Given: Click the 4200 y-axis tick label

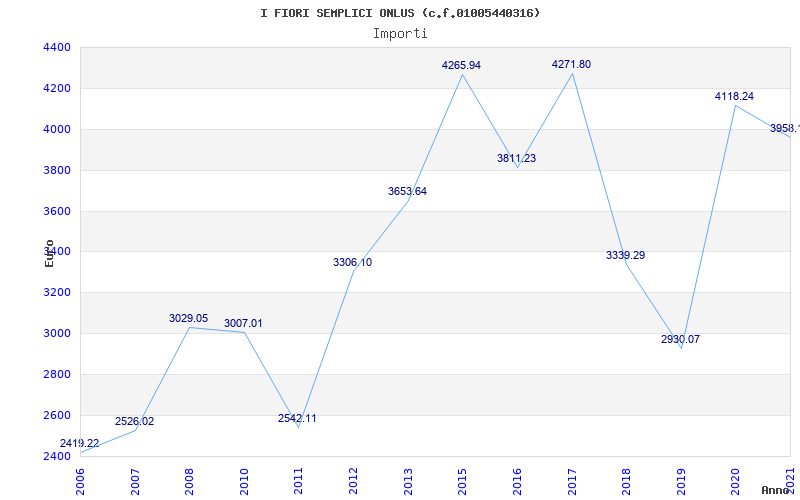Looking at the screenshot, I should coord(55,88).
